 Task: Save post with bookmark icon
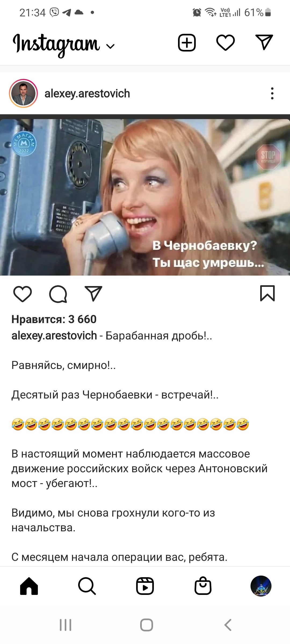267,293
